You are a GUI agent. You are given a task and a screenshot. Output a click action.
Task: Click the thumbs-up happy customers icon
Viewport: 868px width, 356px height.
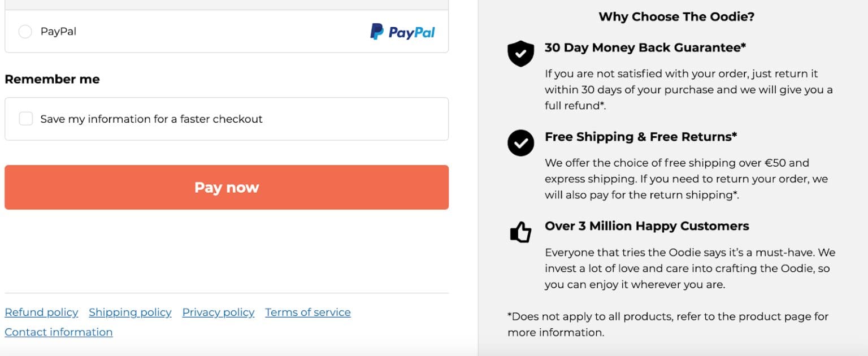[520, 232]
